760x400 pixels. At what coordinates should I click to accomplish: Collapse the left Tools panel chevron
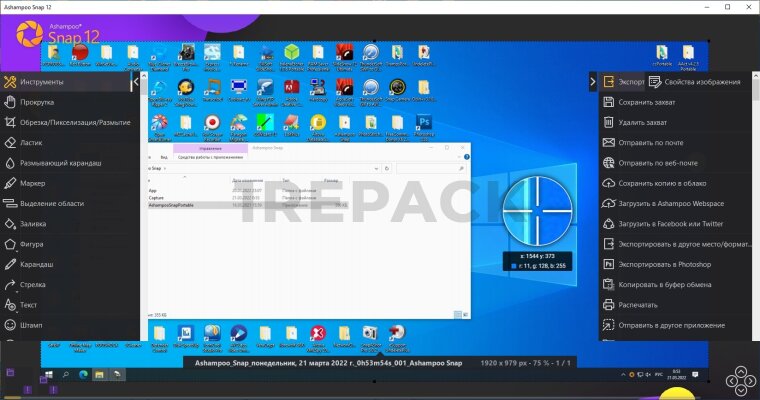[137, 82]
